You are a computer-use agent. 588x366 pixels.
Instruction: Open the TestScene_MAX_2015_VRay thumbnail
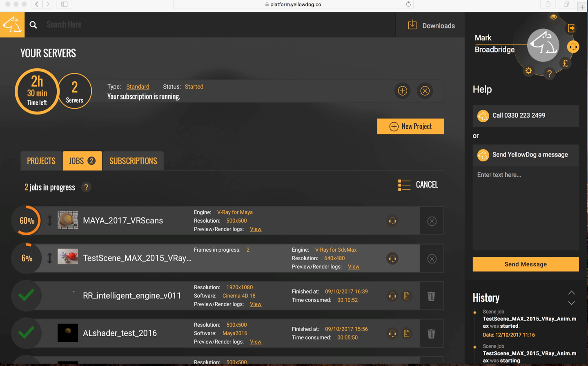tap(68, 257)
